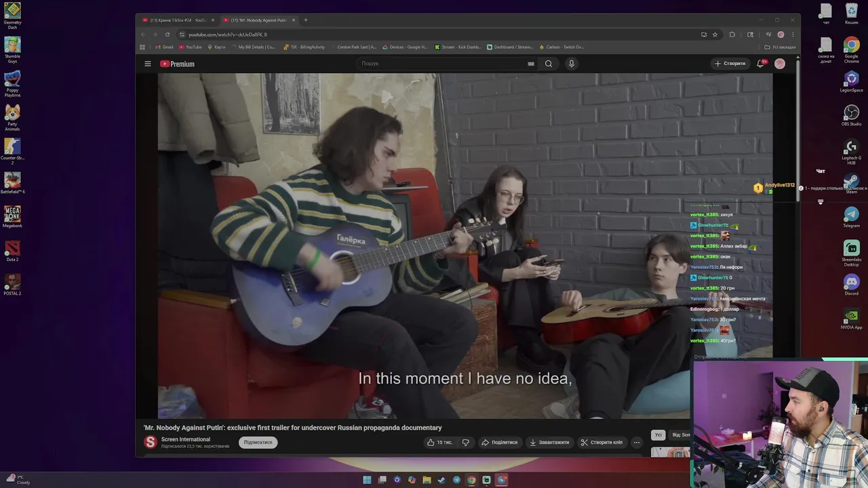Open Screen International channel avatar
868x488 pixels.
pos(151,442)
